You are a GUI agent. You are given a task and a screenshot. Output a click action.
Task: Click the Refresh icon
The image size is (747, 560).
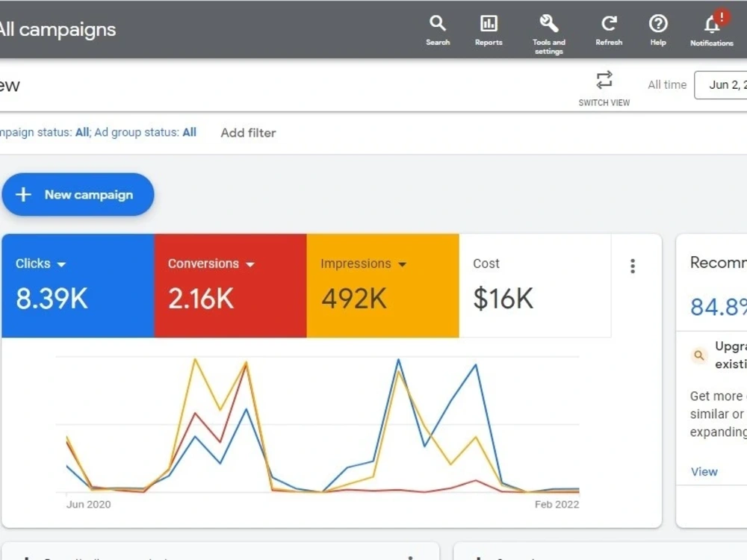pos(609,30)
